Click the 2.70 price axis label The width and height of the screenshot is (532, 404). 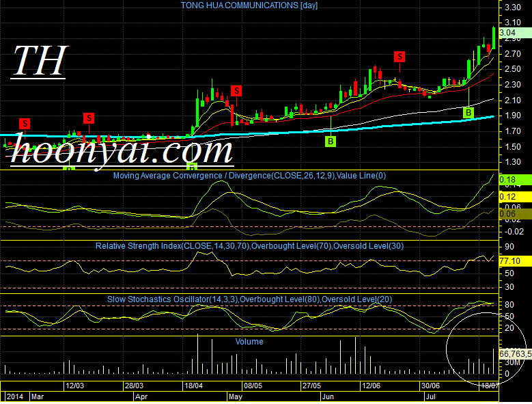[512, 54]
